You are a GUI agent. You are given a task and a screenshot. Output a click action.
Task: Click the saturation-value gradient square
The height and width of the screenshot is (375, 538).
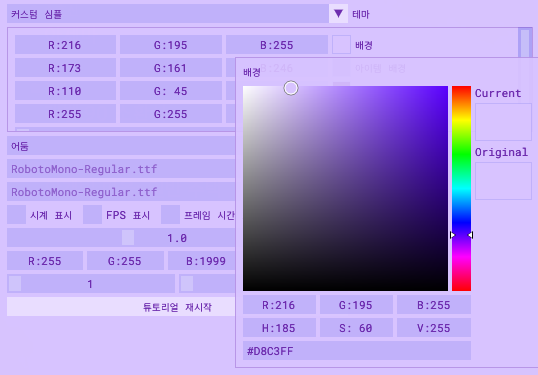pyautogui.click(x=346, y=188)
